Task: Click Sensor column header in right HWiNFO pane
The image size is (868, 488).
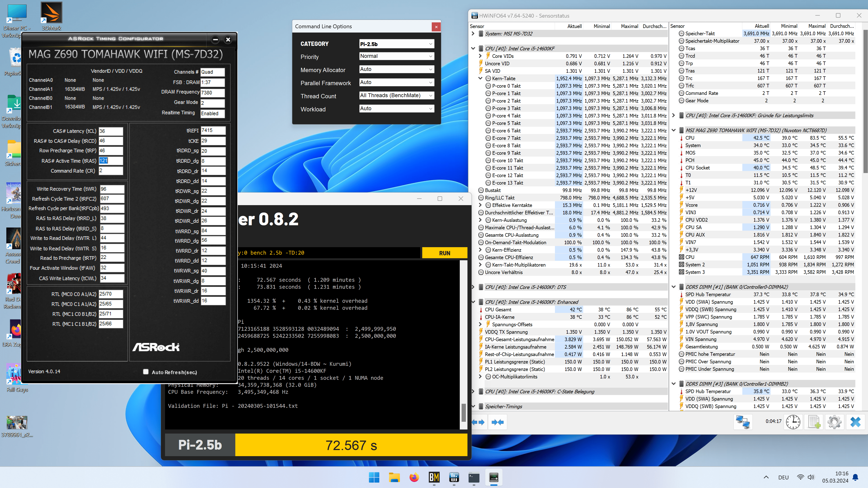Action: pos(677,26)
